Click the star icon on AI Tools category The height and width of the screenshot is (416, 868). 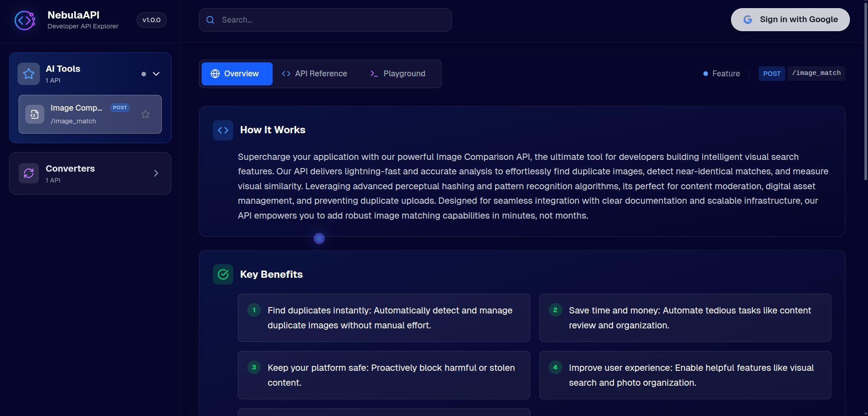point(28,74)
